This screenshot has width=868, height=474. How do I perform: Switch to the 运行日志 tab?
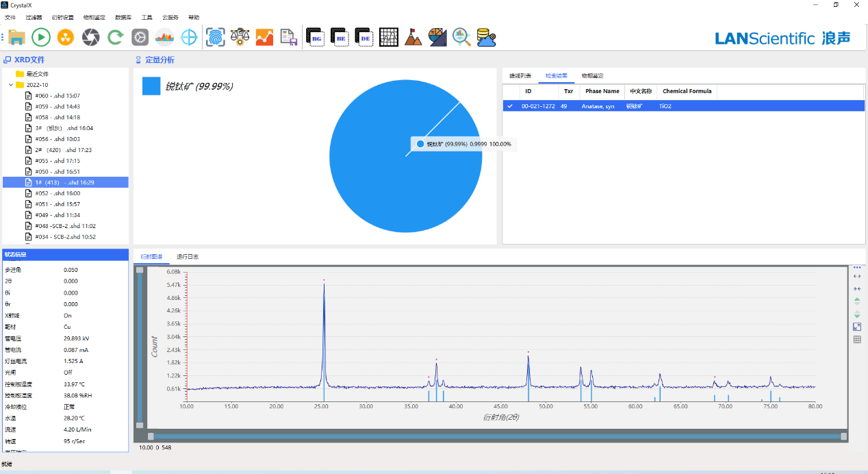tap(187, 257)
